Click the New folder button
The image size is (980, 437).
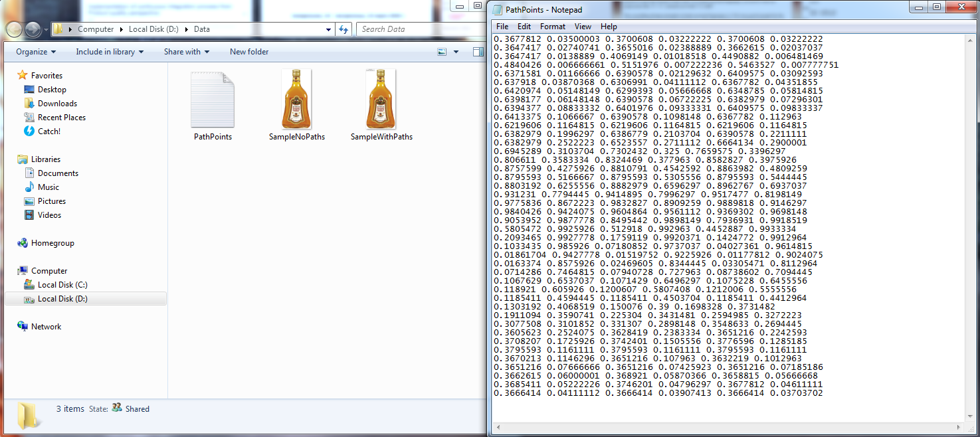249,52
